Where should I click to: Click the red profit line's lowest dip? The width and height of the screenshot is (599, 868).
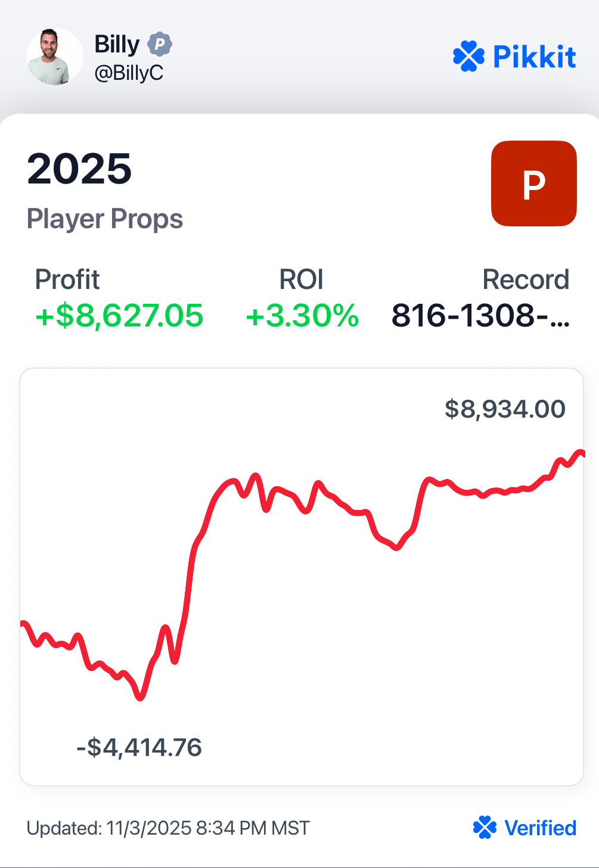click(141, 697)
